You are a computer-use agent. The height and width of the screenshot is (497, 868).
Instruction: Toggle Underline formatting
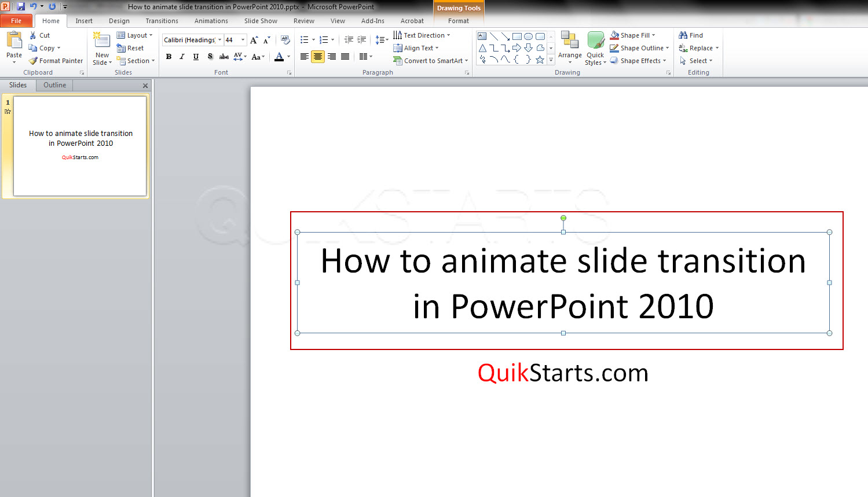196,56
